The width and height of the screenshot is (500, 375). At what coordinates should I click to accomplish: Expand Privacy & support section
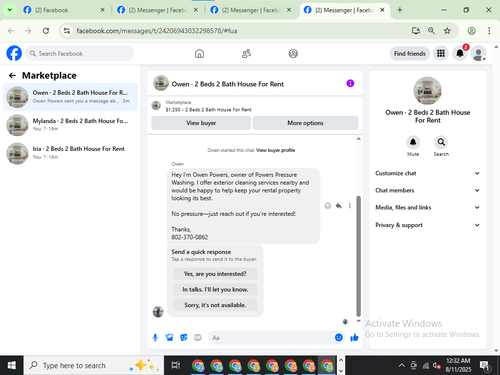click(428, 225)
